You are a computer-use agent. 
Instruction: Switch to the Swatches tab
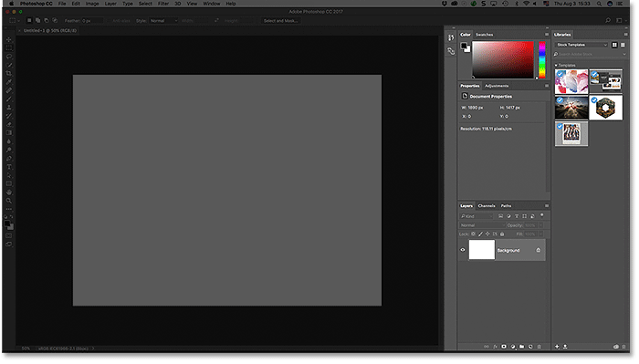(x=485, y=35)
